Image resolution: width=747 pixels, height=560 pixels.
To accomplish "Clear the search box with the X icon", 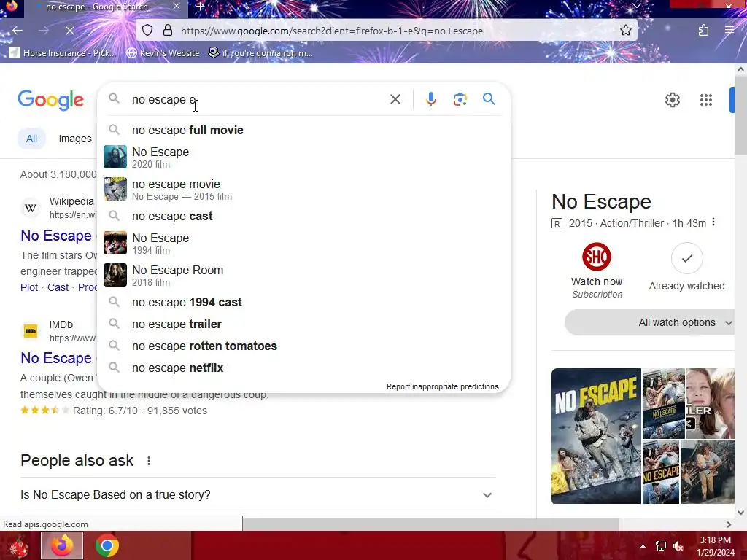I will point(395,99).
